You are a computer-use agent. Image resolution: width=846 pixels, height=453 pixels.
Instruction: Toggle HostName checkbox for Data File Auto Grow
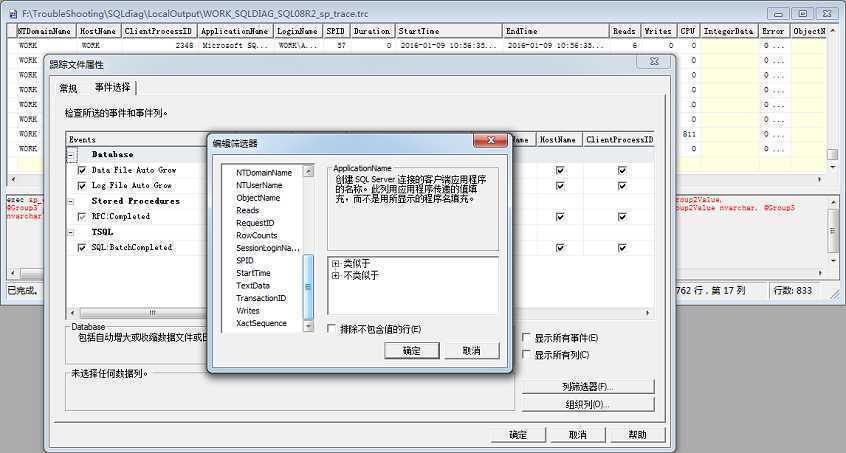[560, 170]
